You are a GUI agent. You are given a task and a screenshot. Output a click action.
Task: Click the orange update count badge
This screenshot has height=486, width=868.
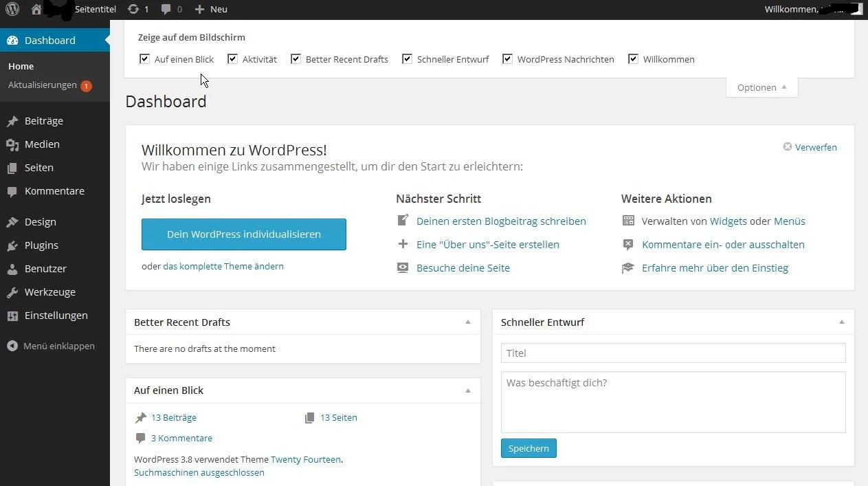pyautogui.click(x=86, y=86)
